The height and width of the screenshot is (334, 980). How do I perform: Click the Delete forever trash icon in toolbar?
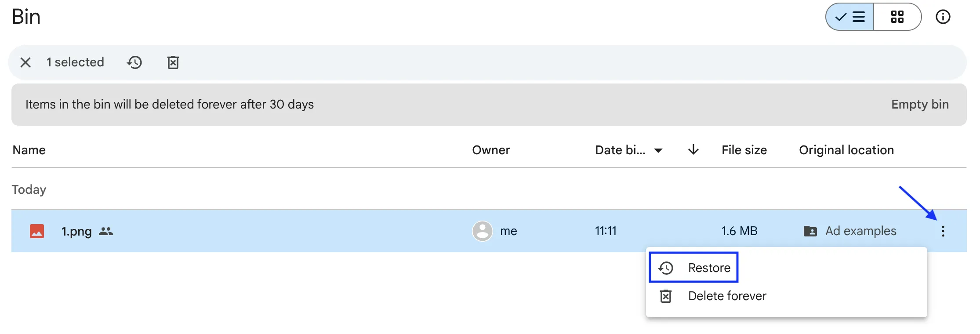(x=173, y=62)
